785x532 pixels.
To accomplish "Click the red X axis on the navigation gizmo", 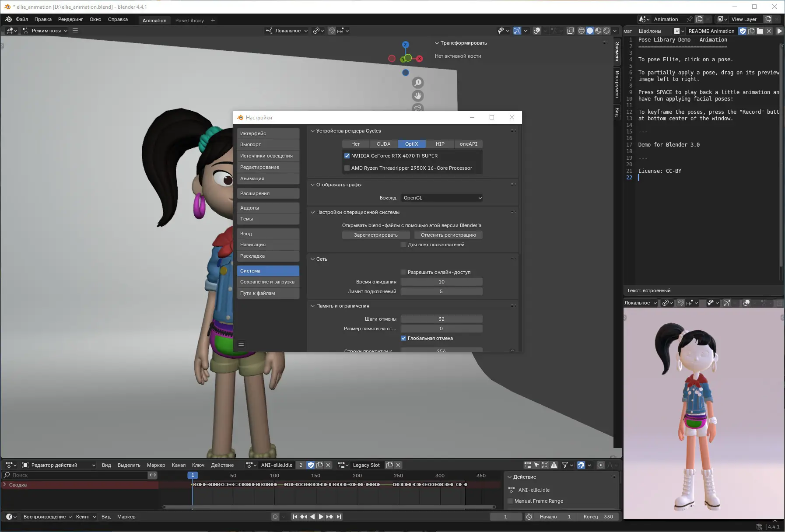I will click(420, 59).
